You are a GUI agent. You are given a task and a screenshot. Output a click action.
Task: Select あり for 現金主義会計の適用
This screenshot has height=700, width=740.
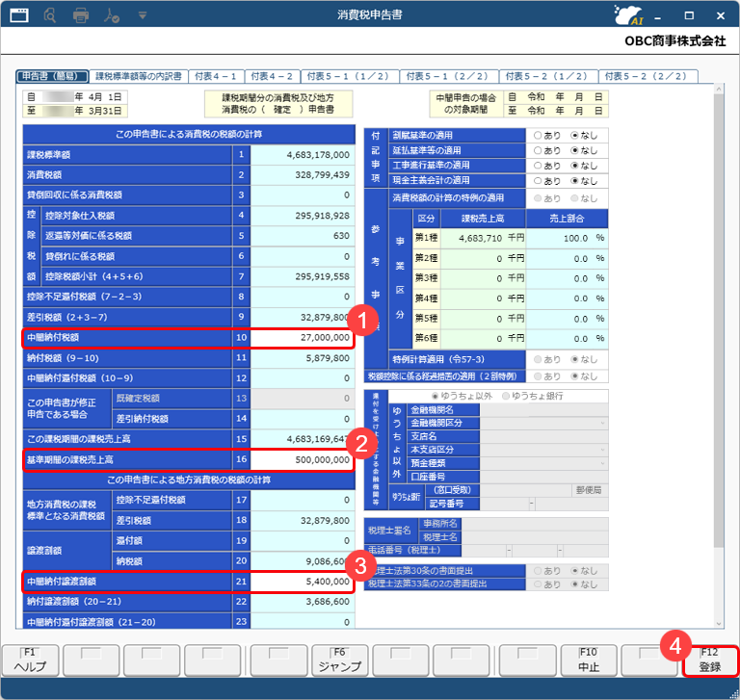point(538,181)
